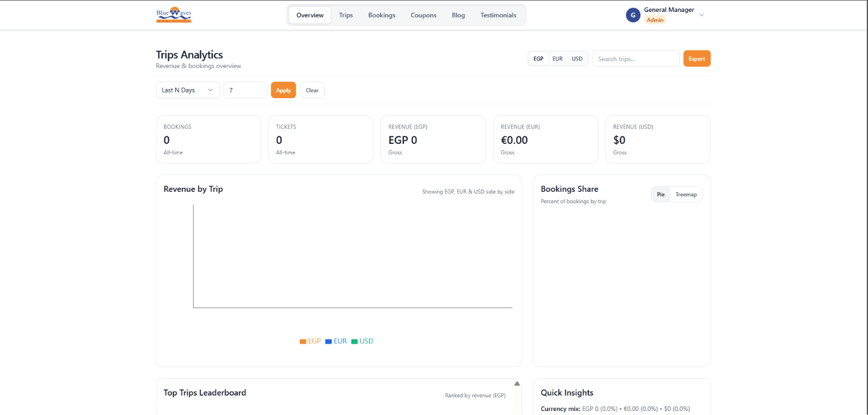Screen dimensions: 868x415
Task: Go to the Bookings tab
Action: click(382, 15)
